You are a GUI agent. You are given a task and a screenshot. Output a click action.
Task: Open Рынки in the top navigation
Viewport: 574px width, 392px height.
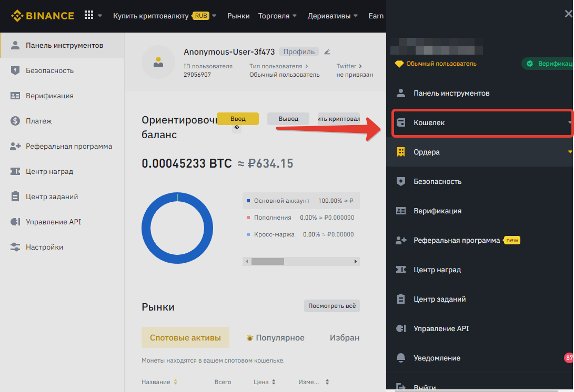click(238, 16)
